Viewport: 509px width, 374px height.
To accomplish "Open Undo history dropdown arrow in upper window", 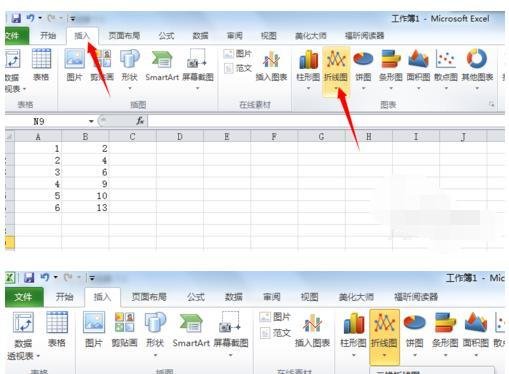I will point(40,18).
